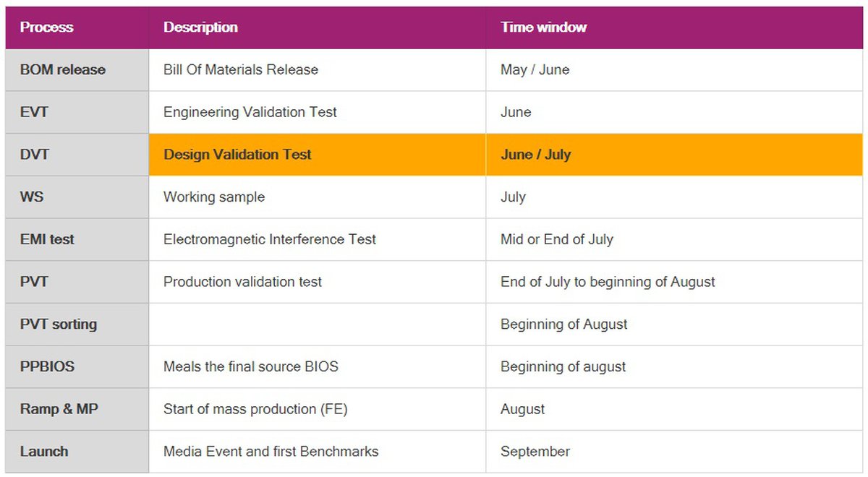Click the Description column header

point(200,27)
